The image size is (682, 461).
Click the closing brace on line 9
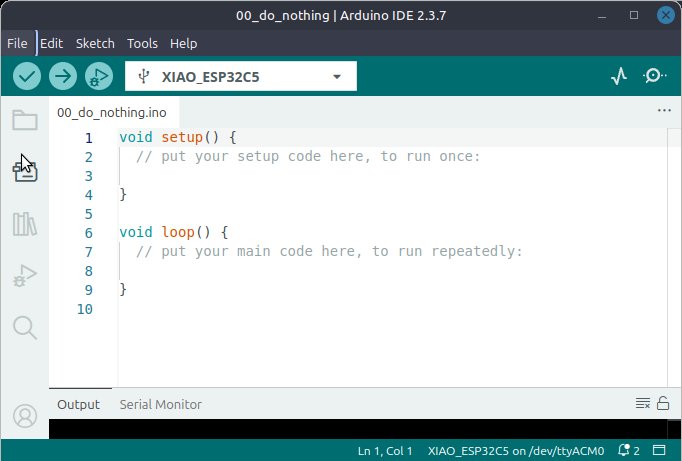click(x=123, y=289)
